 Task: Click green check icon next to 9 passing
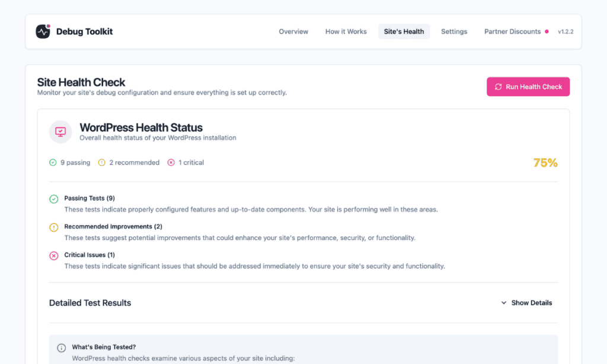coord(53,162)
